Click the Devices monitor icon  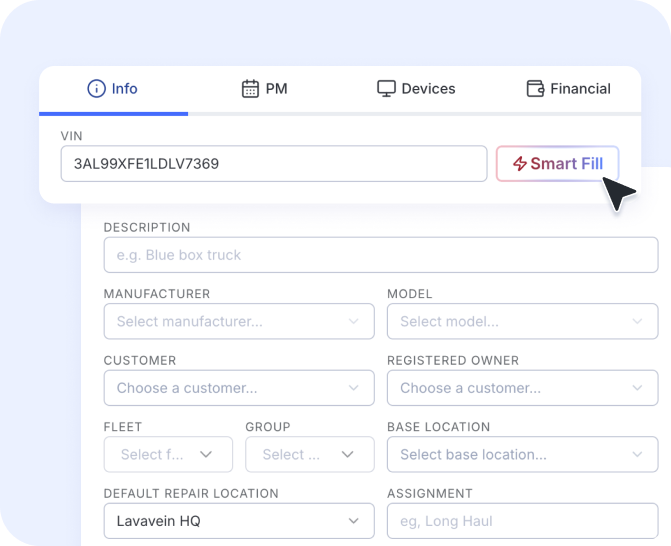[x=386, y=89]
